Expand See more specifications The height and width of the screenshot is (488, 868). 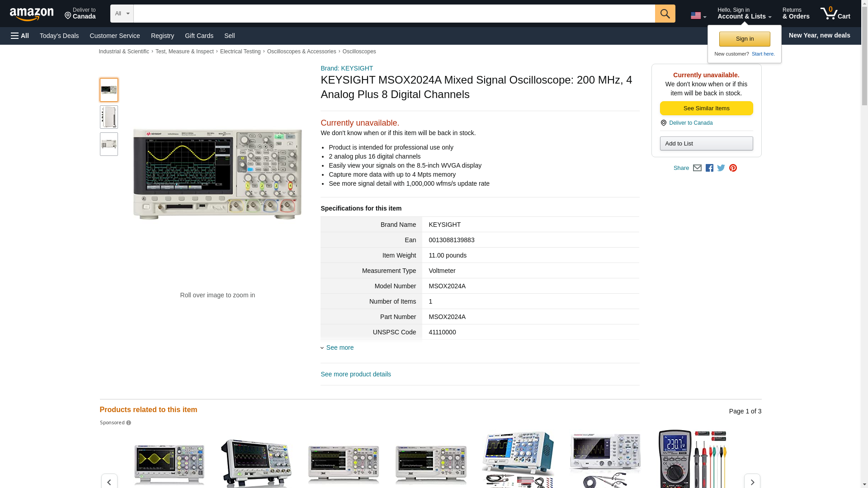coord(340,347)
